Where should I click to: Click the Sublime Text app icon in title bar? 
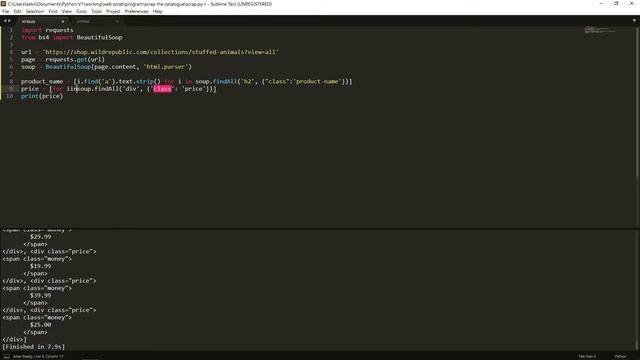(x=3, y=4)
